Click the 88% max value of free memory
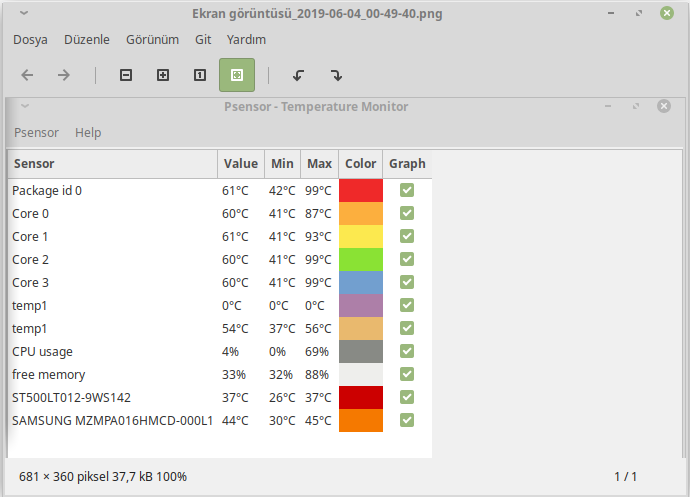Image resolution: width=690 pixels, height=497 pixels. coord(317,375)
